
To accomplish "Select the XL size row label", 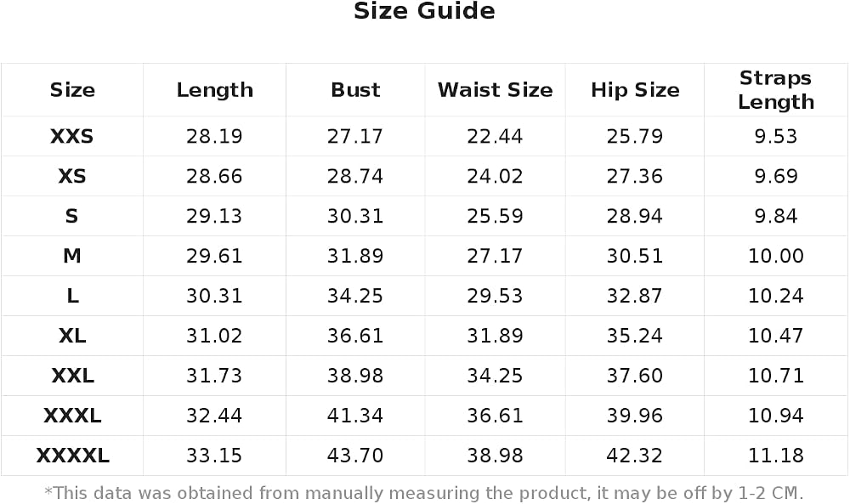I will click(72, 336).
